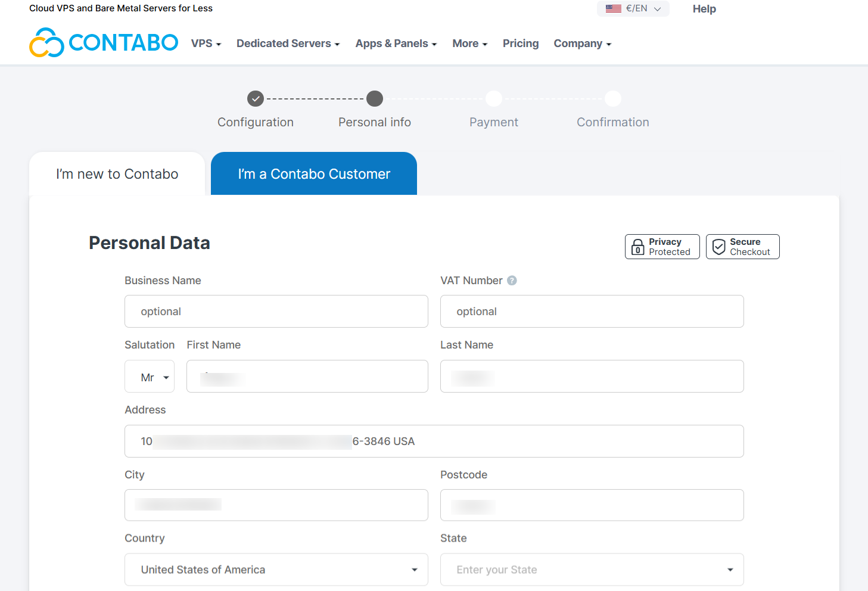
Task: Click the Last Name field
Action: 592,377
